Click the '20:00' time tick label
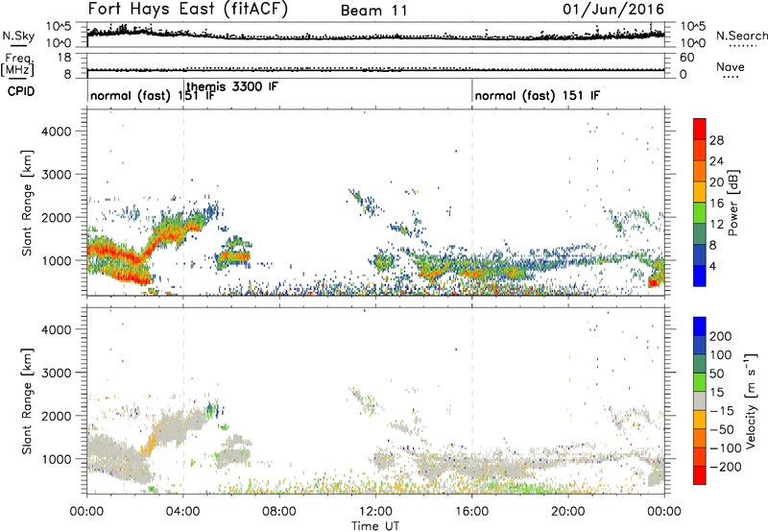 click(568, 512)
